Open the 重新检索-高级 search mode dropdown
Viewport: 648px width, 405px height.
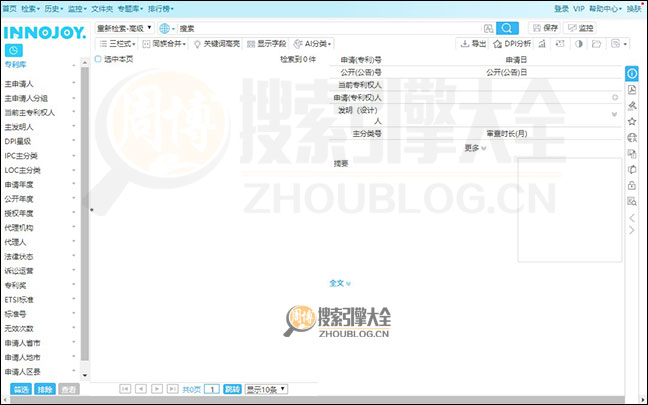tap(125, 28)
